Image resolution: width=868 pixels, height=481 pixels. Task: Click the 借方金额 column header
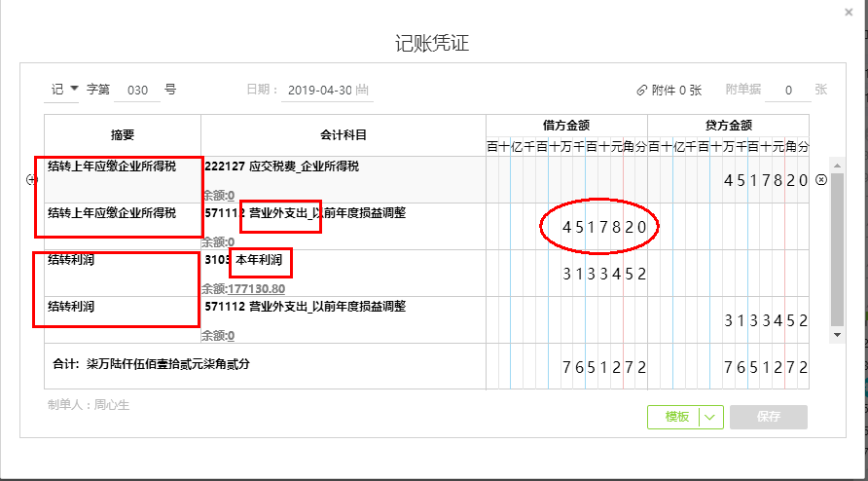(566, 126)
